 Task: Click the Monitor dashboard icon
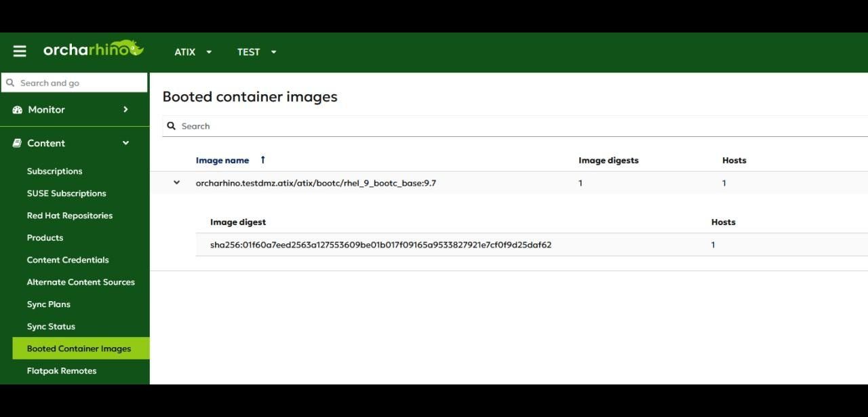(18, 110)
